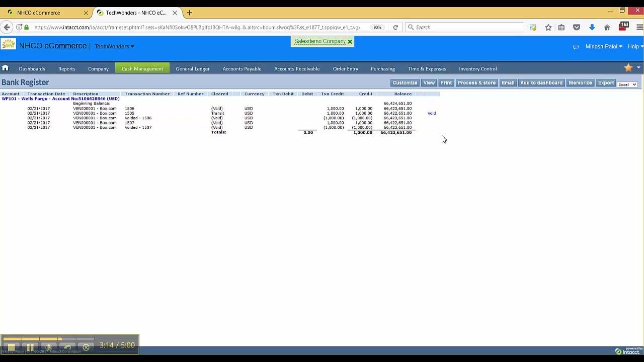Viewport: 644px width, 362px height.
Task: Click the Customize button
Action: tap(405, 83)
